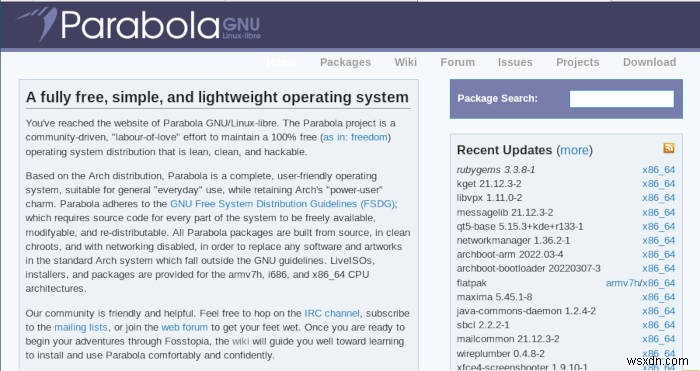Click the mailing lists link
The width and height of the screenshot is (700, 371).
[81, 327]
